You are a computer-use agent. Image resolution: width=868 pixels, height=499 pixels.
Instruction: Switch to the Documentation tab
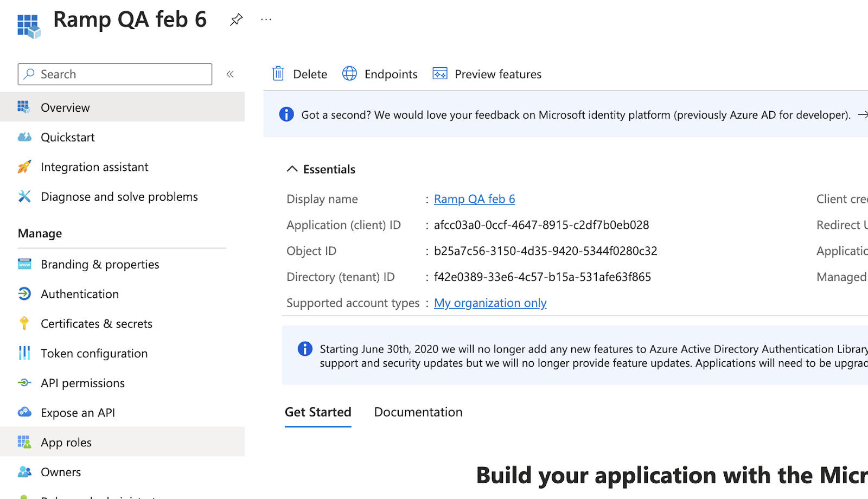tap(418, 412)
